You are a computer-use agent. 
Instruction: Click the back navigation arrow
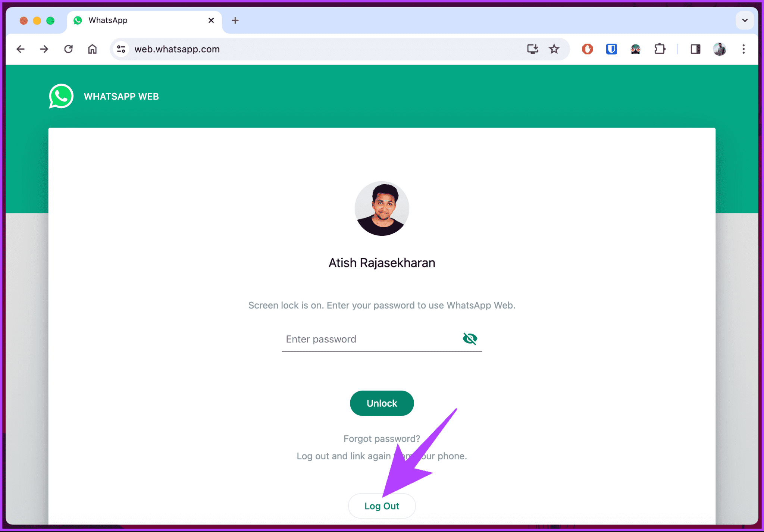[20, 49]
